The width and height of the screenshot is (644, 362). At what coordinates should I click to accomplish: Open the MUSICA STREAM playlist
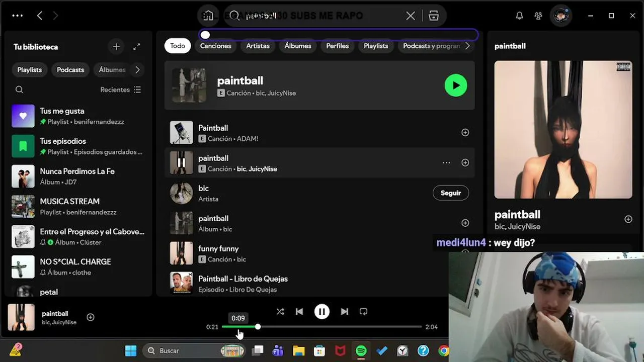[x=78, y=207]
